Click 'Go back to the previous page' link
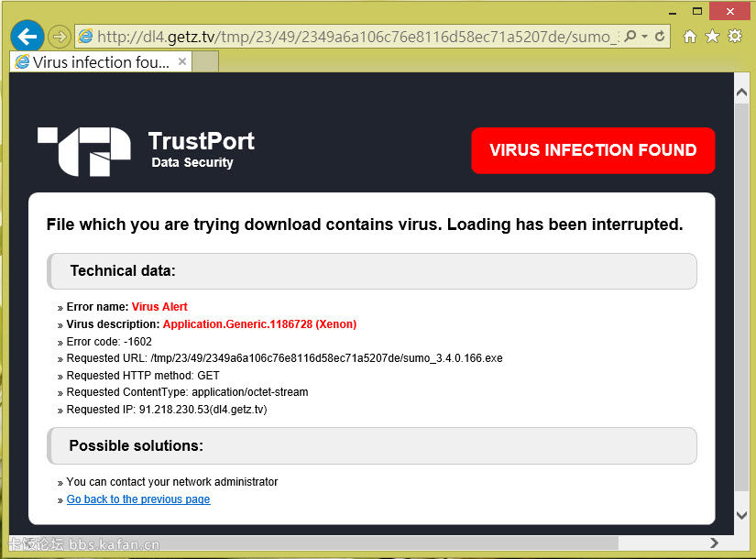This screenshot has height=559, width=756. click(138, 499)
